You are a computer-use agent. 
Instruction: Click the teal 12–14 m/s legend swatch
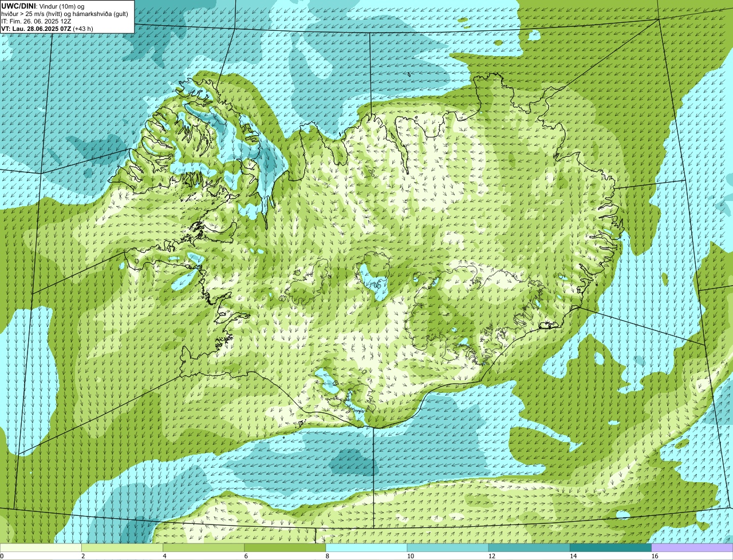pos(529,548)
